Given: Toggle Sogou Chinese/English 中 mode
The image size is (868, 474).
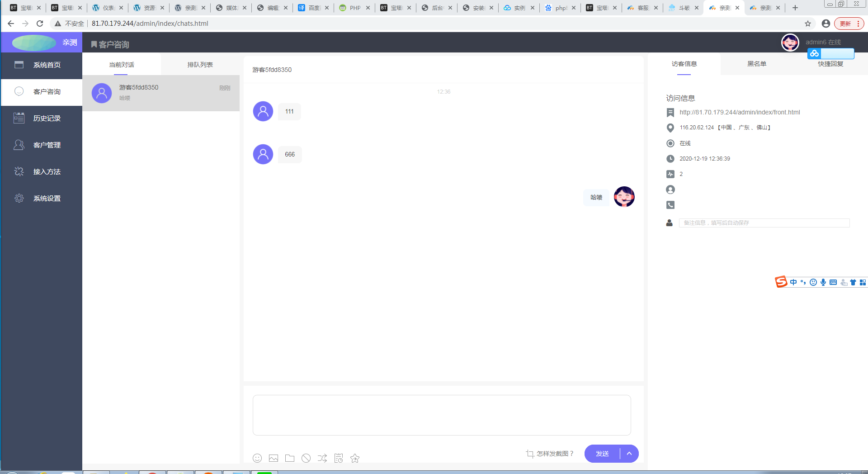Looking at the screenshot, I should 793,282.
